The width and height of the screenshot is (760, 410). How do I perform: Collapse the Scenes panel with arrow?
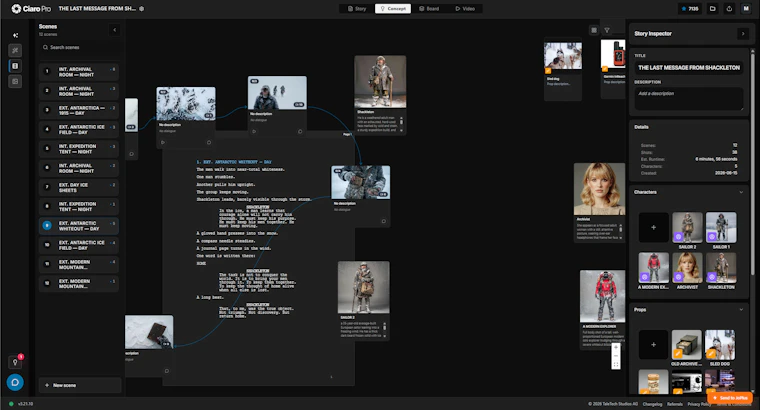coord(114,30)
